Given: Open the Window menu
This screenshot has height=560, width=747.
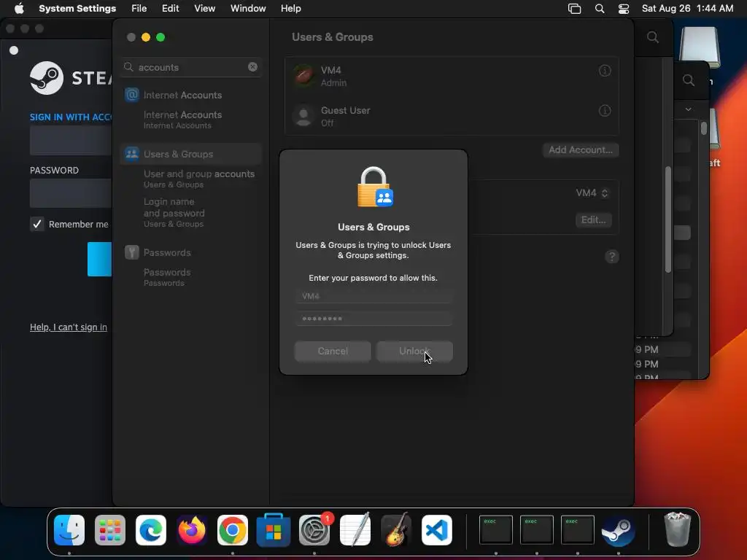Looking at the screenshot, I should click(x=248, y=9).
